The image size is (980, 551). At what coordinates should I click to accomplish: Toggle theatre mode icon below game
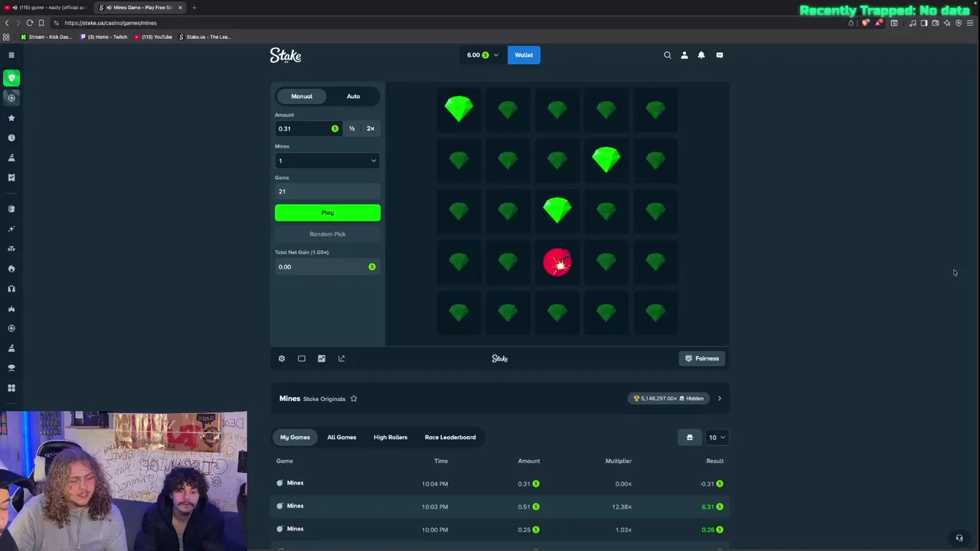(x=302, y=358)
